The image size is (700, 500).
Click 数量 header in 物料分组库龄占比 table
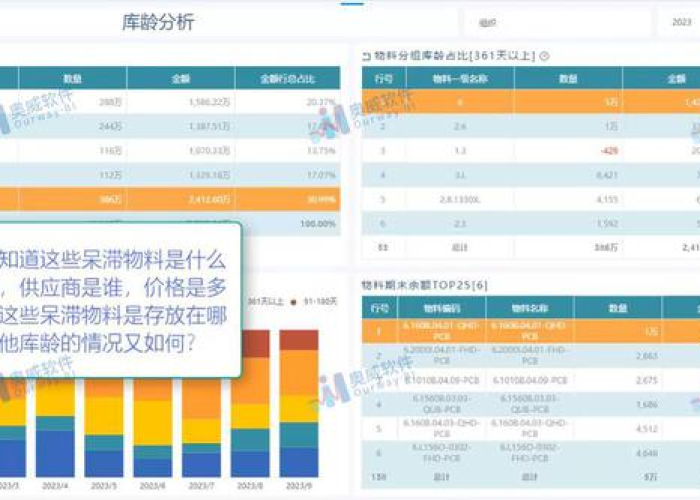pos(568,79)
